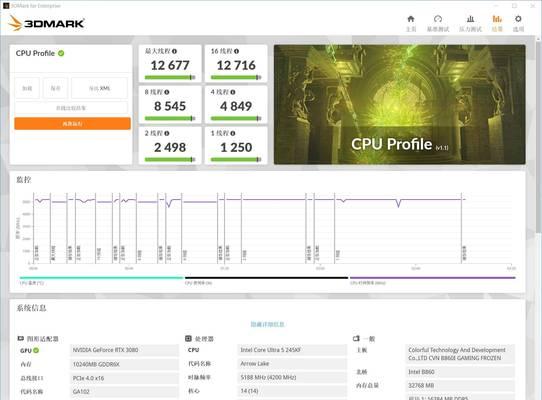Open the Home tab house icon
Image resolution: width=542 pixels, height=400 pixels.
pos(411,19)
